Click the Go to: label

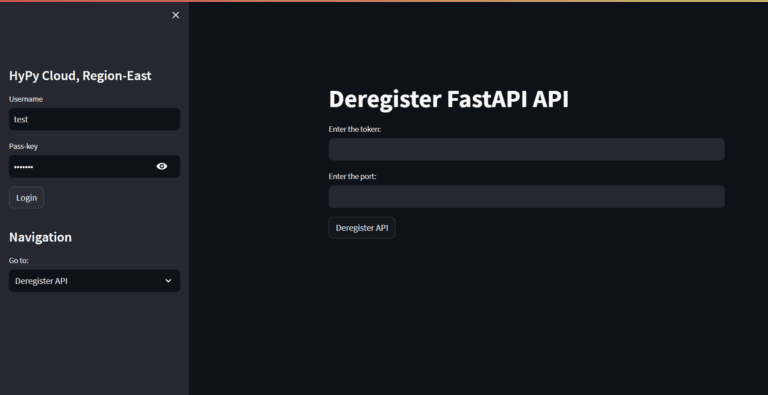19,260
